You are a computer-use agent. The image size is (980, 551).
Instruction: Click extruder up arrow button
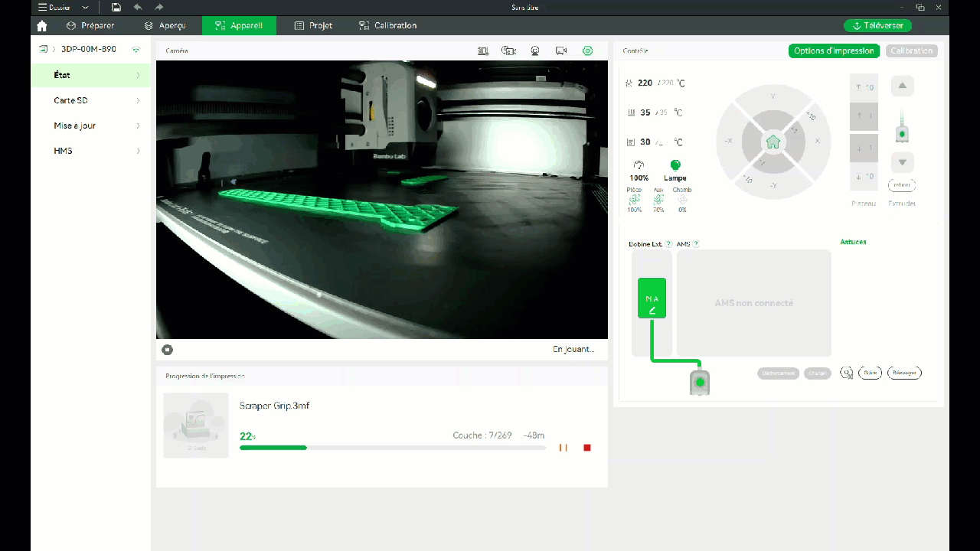click(x=902, y=86)
